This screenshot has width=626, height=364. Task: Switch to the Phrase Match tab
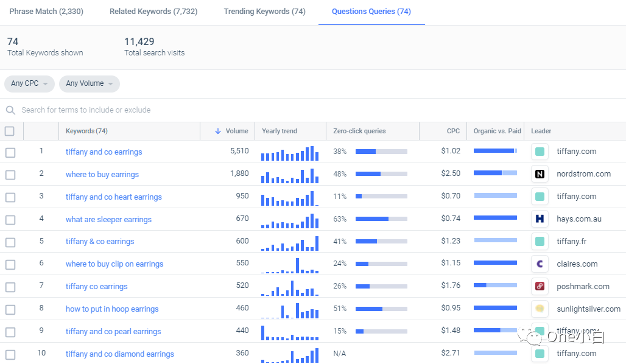point(46,11)
